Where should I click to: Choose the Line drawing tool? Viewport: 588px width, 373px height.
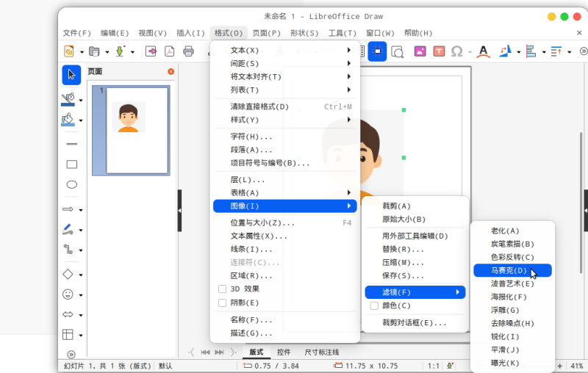[71, 144]
